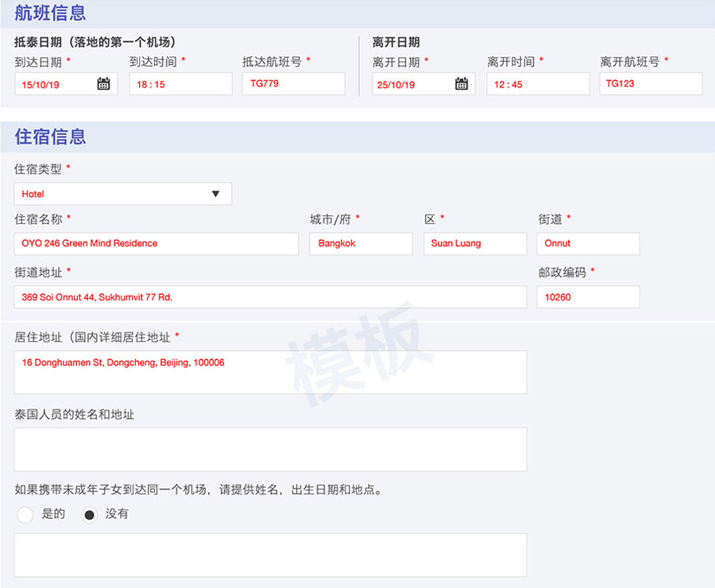Image resolution: width=715 pixels, height=588 pixels.
Task: Click the district field Suan Luang
Action: 475,244
